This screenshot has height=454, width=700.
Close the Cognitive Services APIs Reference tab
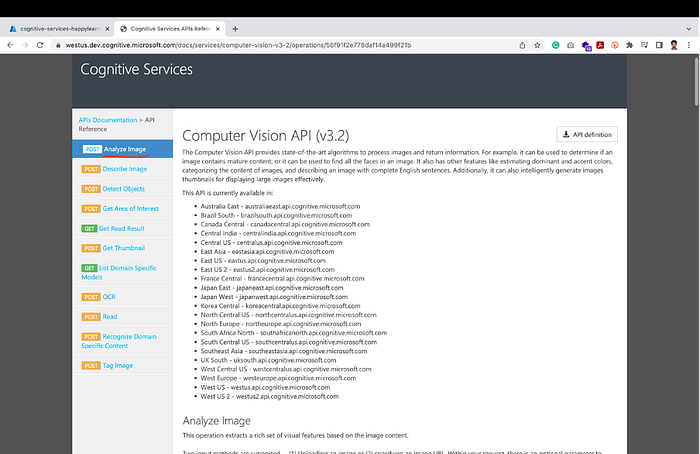(218, 29)
